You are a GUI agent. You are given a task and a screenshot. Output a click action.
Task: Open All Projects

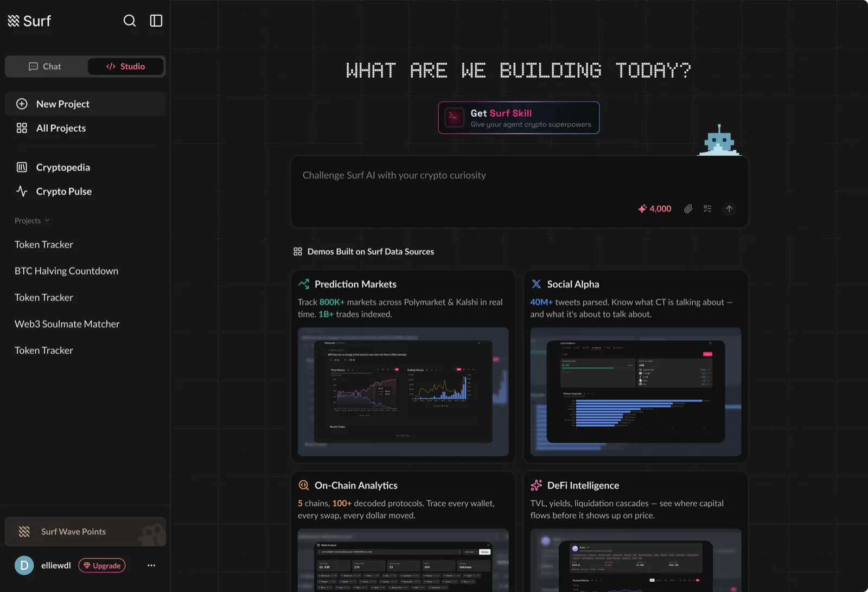click(85, 128)
